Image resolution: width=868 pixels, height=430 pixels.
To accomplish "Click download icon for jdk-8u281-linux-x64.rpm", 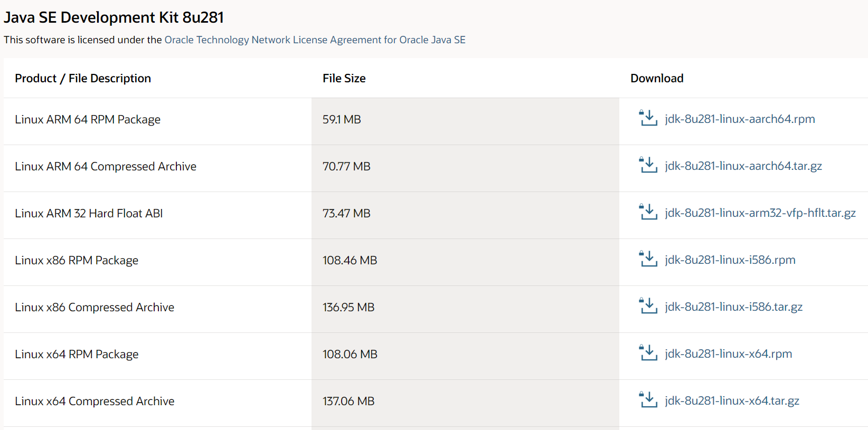I will click(x=648, y=353).
